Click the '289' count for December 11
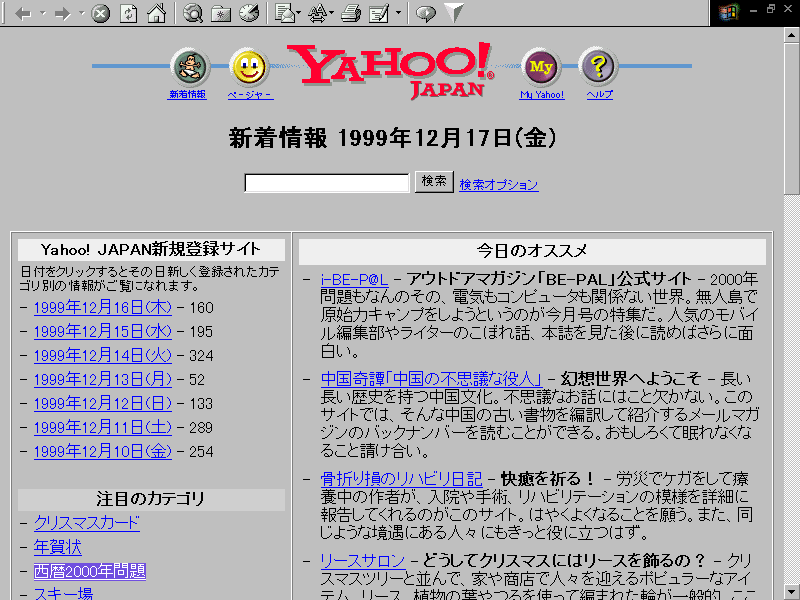This screenshot has height=600, width=800. pyautogui.click(x=201, y=428)
